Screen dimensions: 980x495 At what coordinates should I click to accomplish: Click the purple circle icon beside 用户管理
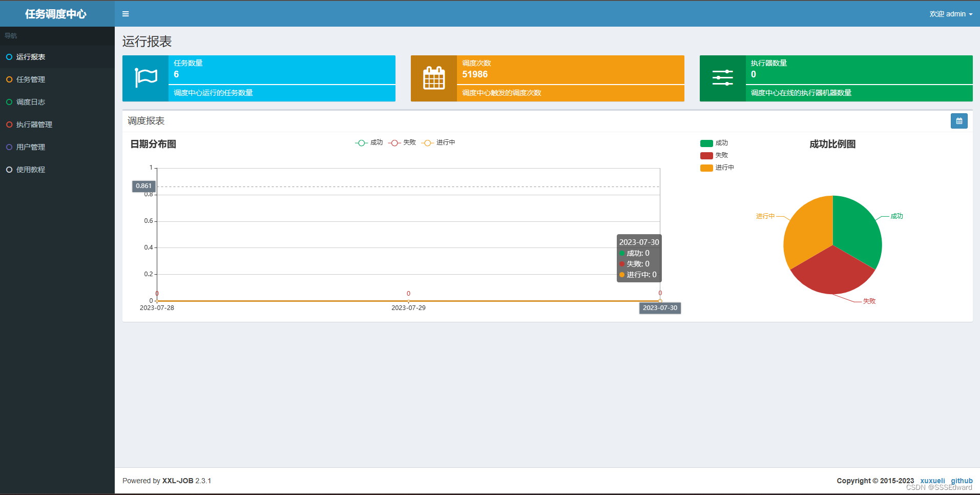[9, 147]
